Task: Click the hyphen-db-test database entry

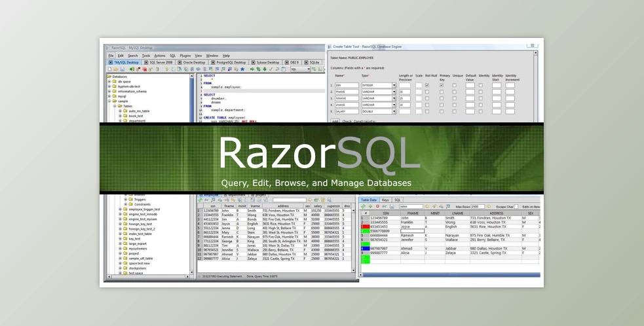Action: [x=128, y=86]
